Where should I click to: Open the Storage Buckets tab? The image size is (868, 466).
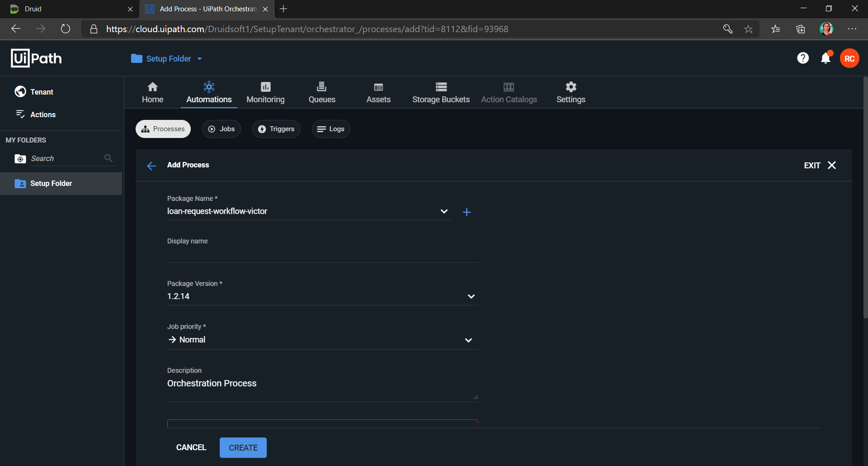tap(441, 93)
